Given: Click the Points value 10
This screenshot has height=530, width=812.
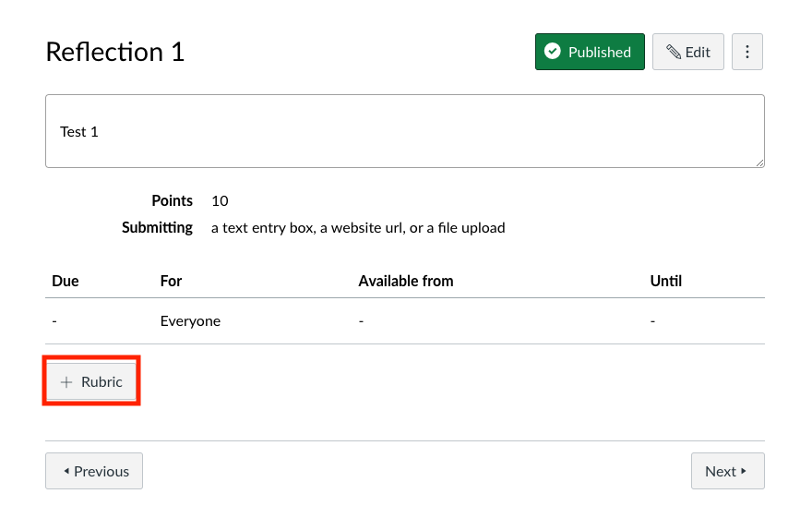Looking at the screenshot, I should [220, 201].
